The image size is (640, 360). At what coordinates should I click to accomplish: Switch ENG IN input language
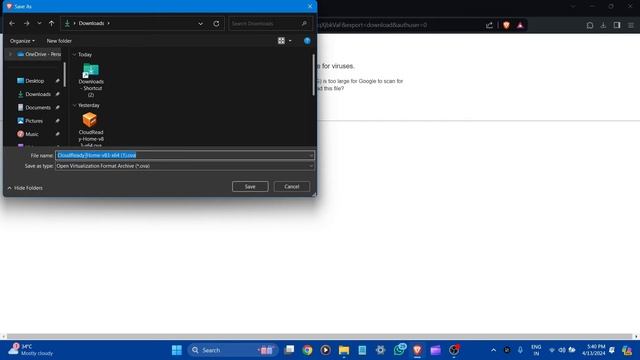click(536, 350)
